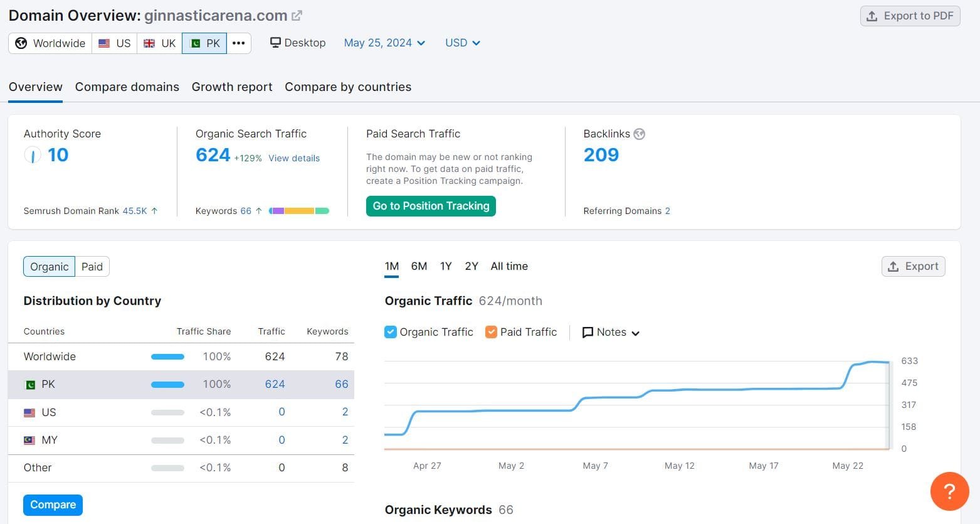Select the Worldwide database button
980x524 pixels.
50,43
